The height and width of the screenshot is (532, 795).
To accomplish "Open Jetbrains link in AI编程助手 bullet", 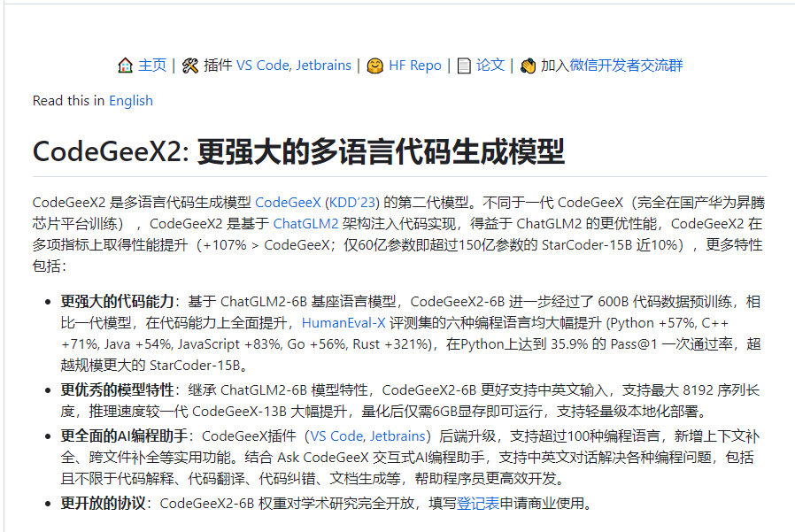I will [397, 436].
